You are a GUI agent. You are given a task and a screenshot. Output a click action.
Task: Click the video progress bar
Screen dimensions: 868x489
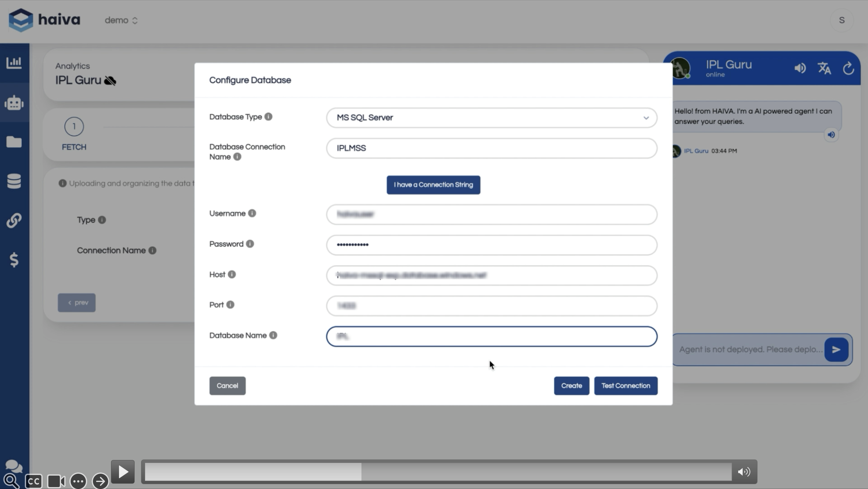click(438, 472)
